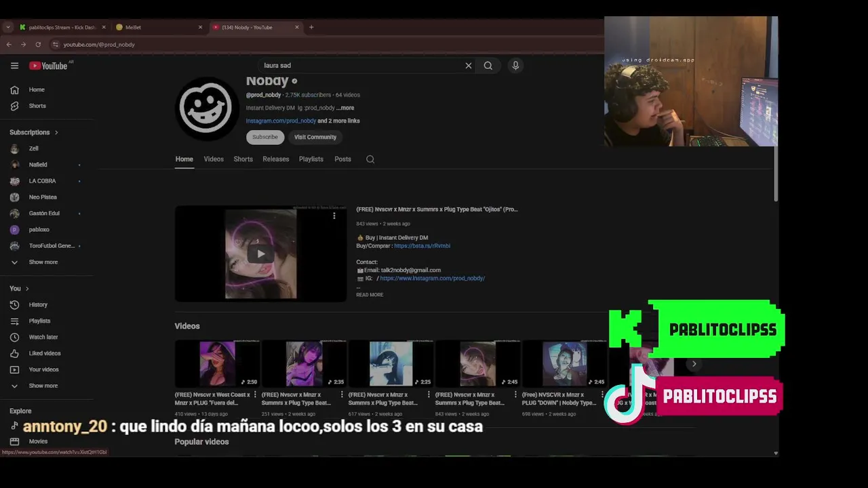Reload the current page
The image size is (868, 488).
[x=38, y=45]
